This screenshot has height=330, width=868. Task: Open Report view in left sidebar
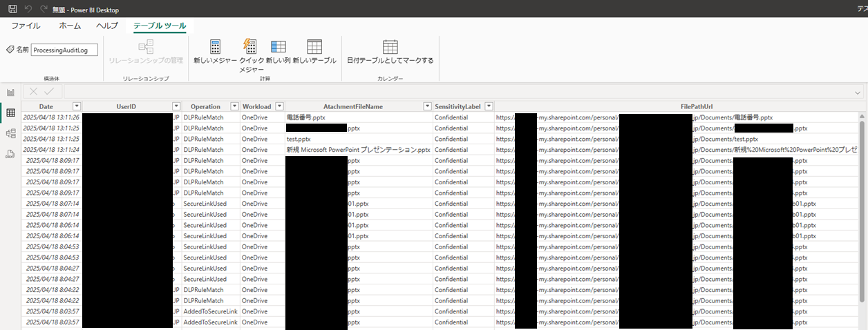point(10,93)
